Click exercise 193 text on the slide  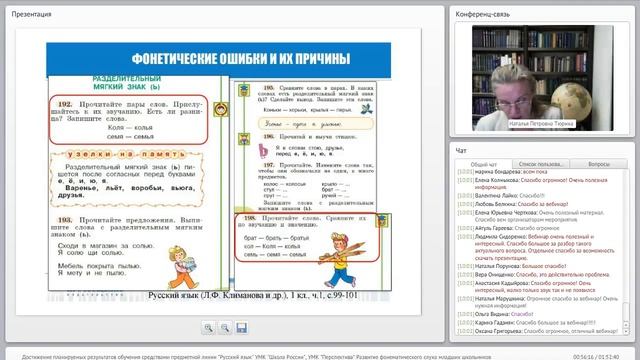click(127, 227)
